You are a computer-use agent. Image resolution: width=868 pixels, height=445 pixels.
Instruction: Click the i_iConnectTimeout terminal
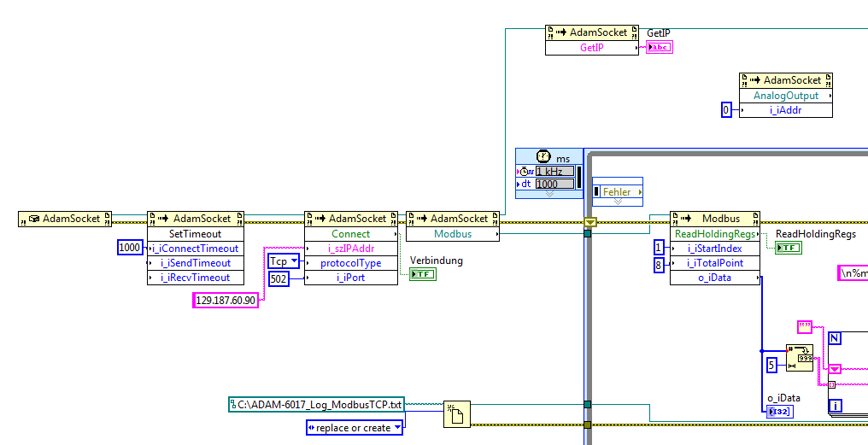tap(196, 249)
